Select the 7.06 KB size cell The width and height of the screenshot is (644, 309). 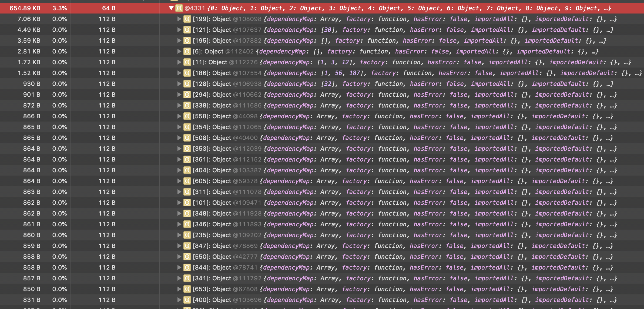pyautogui.click(x=29, y=19)
